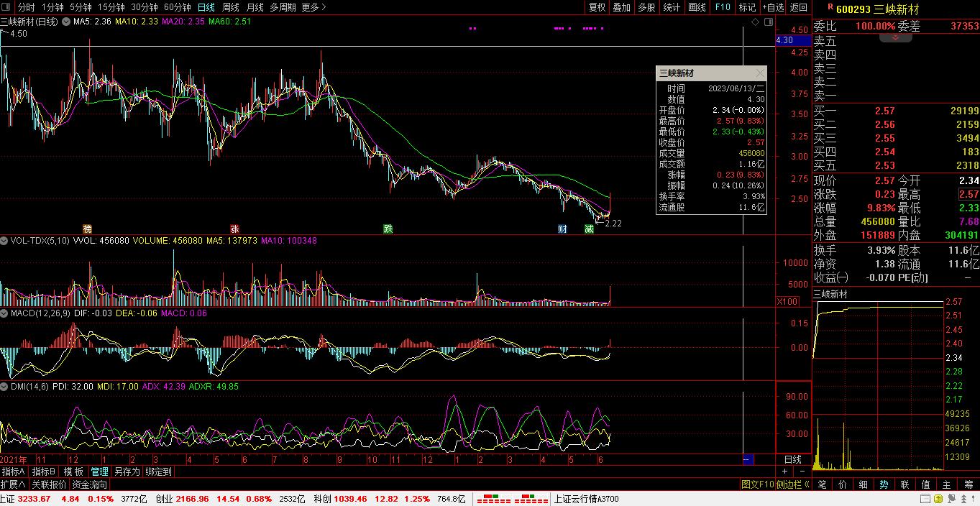Close the 三峡新材 data tooltip popup
The image size is (980, 506).
pos(760,73)
